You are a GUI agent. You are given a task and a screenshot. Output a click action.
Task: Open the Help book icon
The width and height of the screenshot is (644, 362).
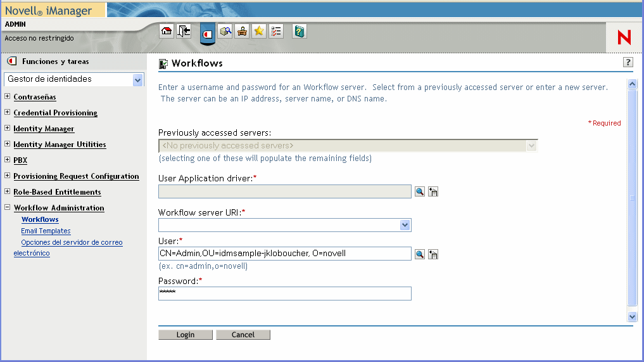[300, 31]
